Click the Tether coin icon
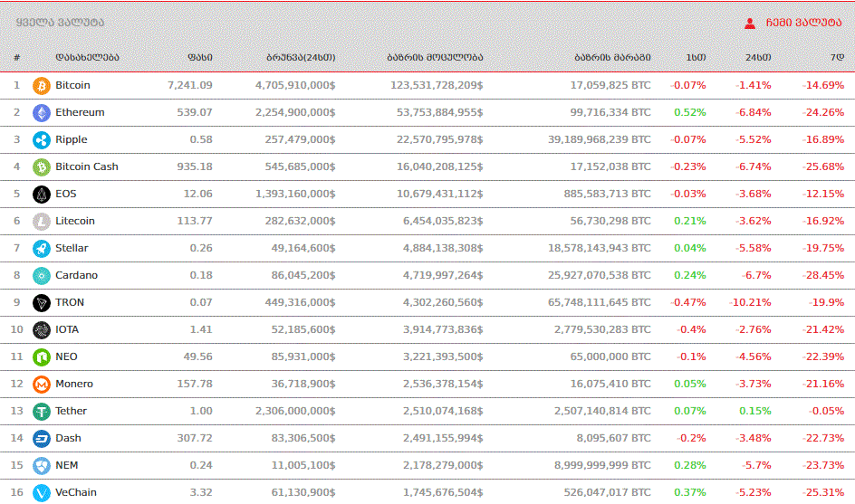 41,412
